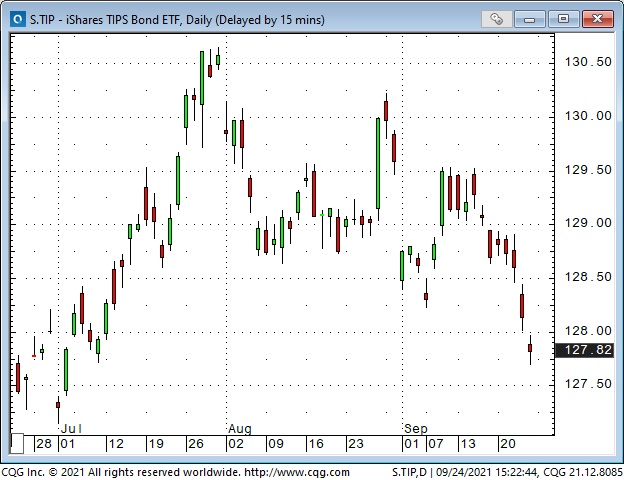This screenshot has width=624, height=480.
Task: Click the date label 19 on time axis
Action: click(x=156, y=444)
